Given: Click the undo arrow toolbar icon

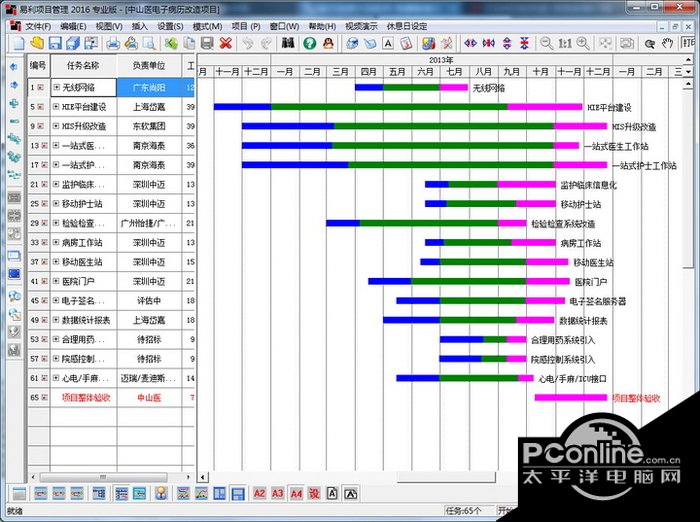Looking at the screenshot, I should pyautogui.click(x=248, y=43).
